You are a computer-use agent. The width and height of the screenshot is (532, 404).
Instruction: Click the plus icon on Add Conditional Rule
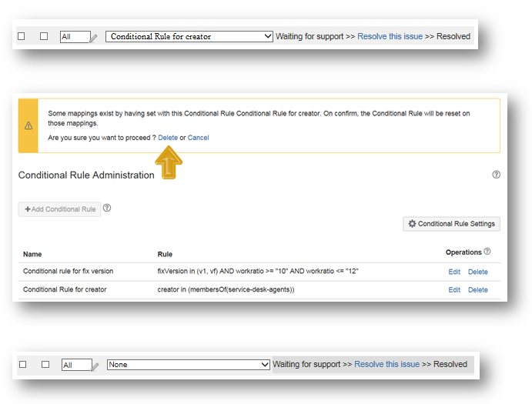tap(28, 209)
